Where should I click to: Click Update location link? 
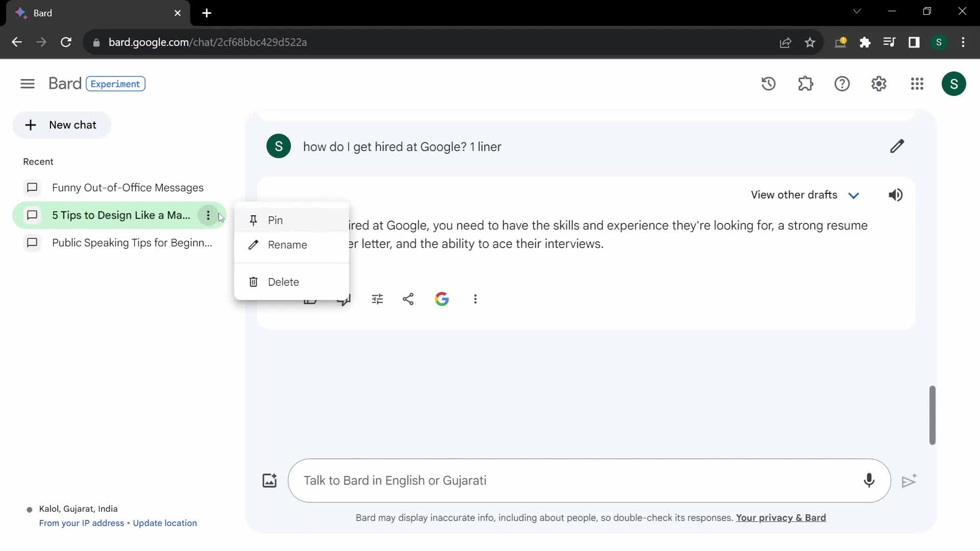coord(165,523)
